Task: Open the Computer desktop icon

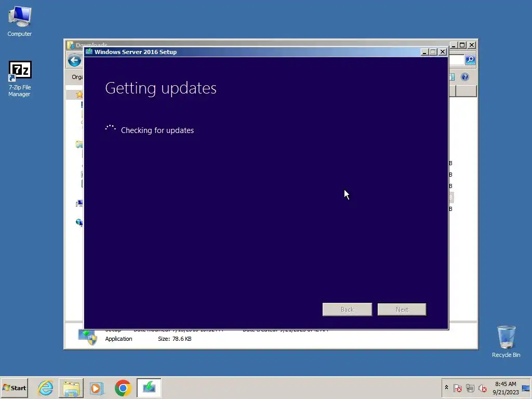Action: 20,21
